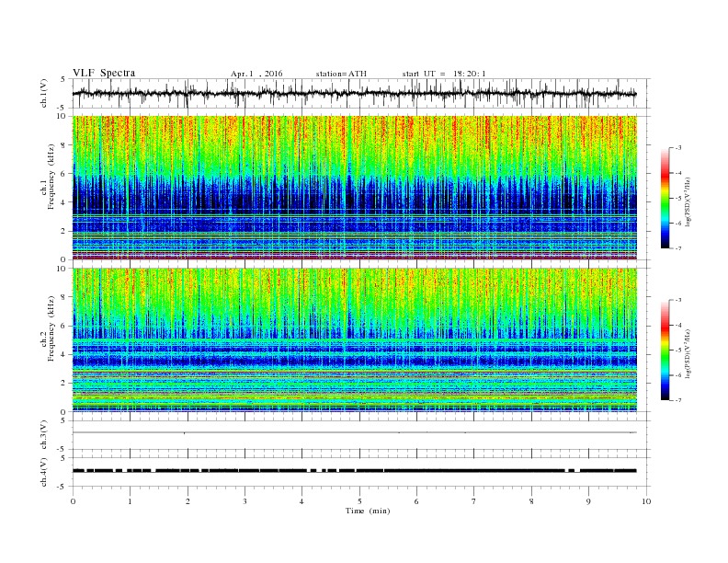Screen dimensions: 728x563
Task: Click the 'ch.1(V)' waveform axis label
Action: point(44,93)
